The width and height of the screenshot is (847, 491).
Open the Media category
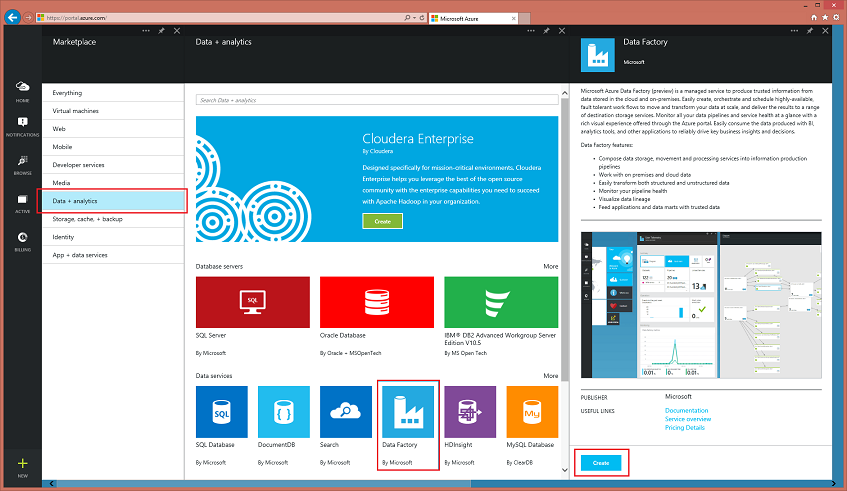click(x=113, y=183)
